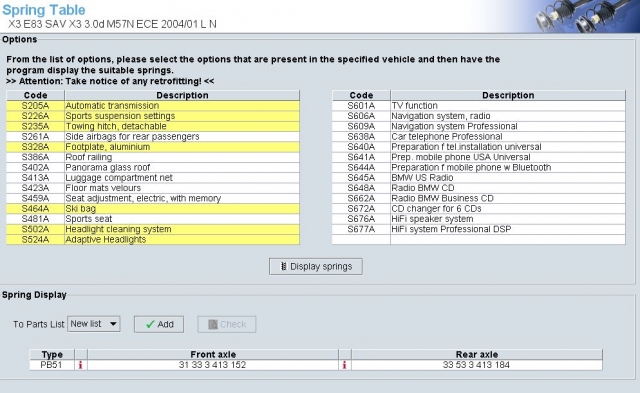Click the spring struts image in header
Viewport: 640px width, 393px height.
point(586,16)
